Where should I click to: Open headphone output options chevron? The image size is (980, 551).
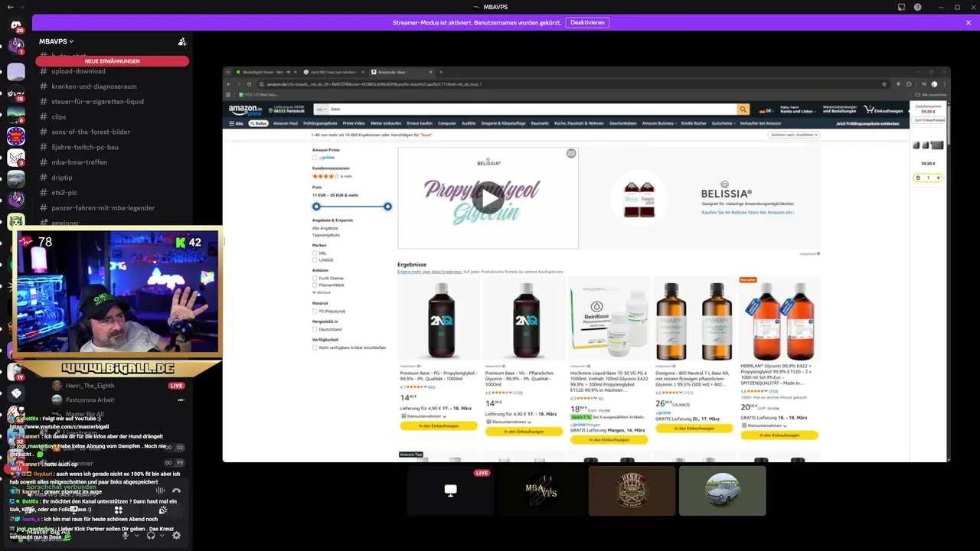[x=162, y=535]
